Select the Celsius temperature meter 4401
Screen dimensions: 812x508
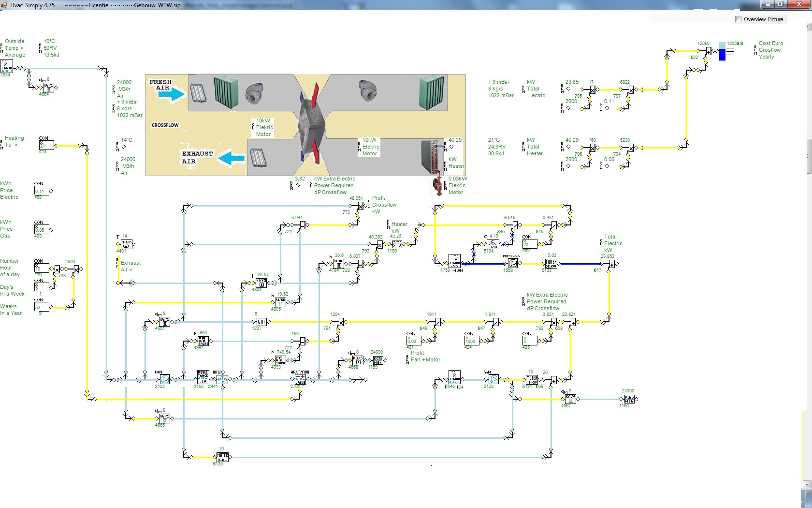tap(127, 244)
